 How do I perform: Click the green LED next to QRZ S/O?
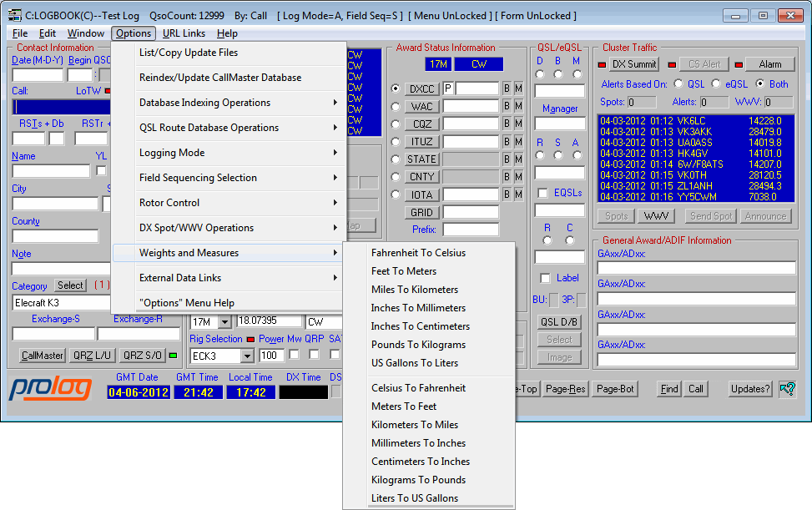(x=173, y=356)
